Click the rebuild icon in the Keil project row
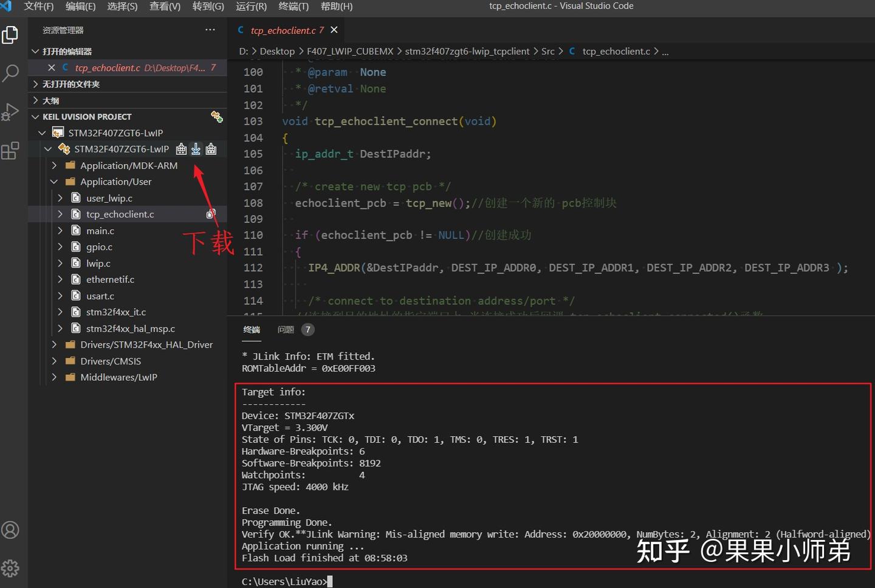The image size is (875, 588). [x=211, y=149]
